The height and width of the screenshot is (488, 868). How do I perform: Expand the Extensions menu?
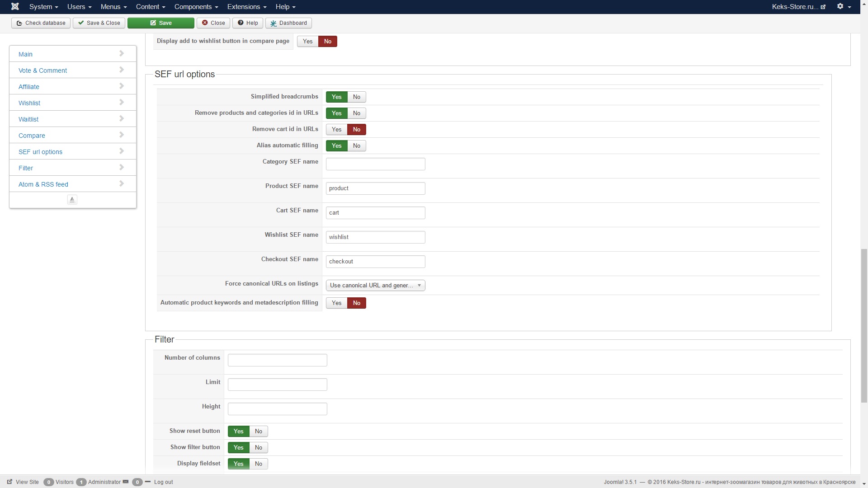tap(246, 7)
